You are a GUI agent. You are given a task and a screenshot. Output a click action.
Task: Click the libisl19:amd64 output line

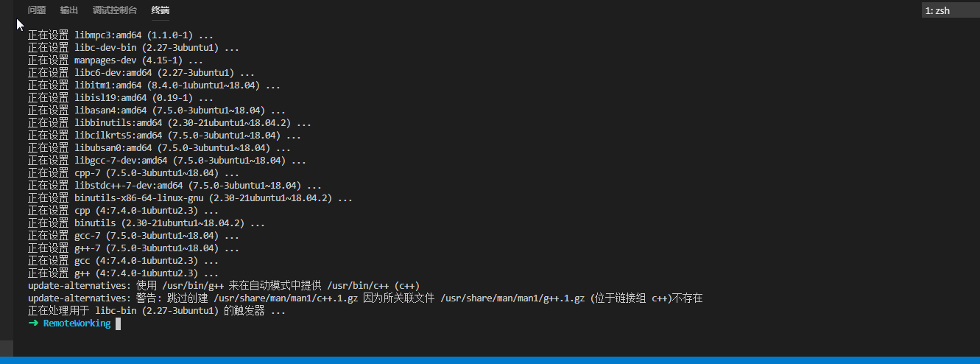[x=120, y=98]
